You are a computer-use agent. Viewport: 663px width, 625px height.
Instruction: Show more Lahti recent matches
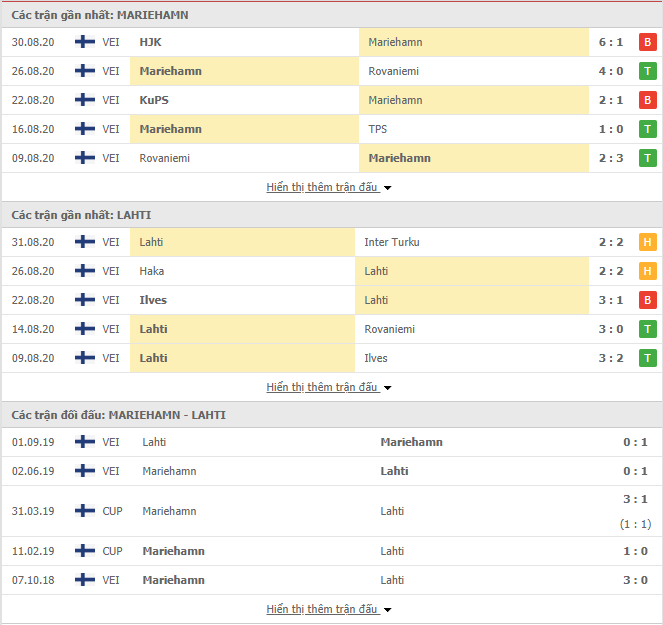point(329,387)
